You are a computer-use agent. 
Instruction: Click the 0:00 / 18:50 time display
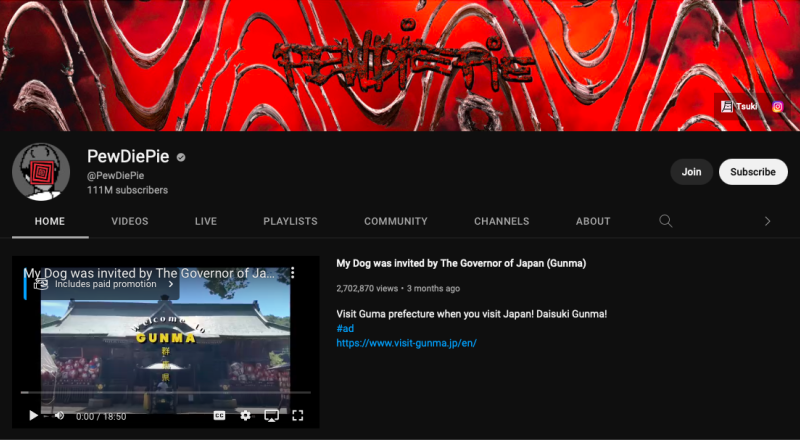coord(101,417)
